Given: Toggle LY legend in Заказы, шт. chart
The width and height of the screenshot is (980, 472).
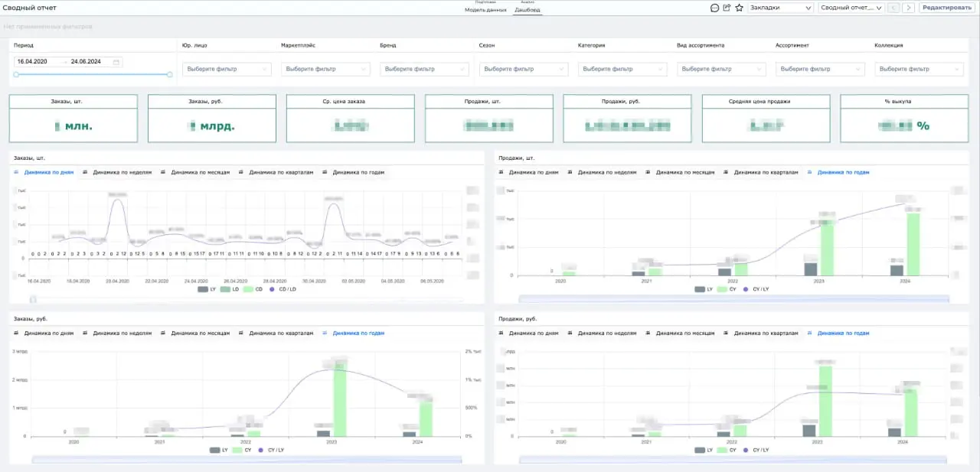Looking at the screenshot, I should click(x=207, y=289).
